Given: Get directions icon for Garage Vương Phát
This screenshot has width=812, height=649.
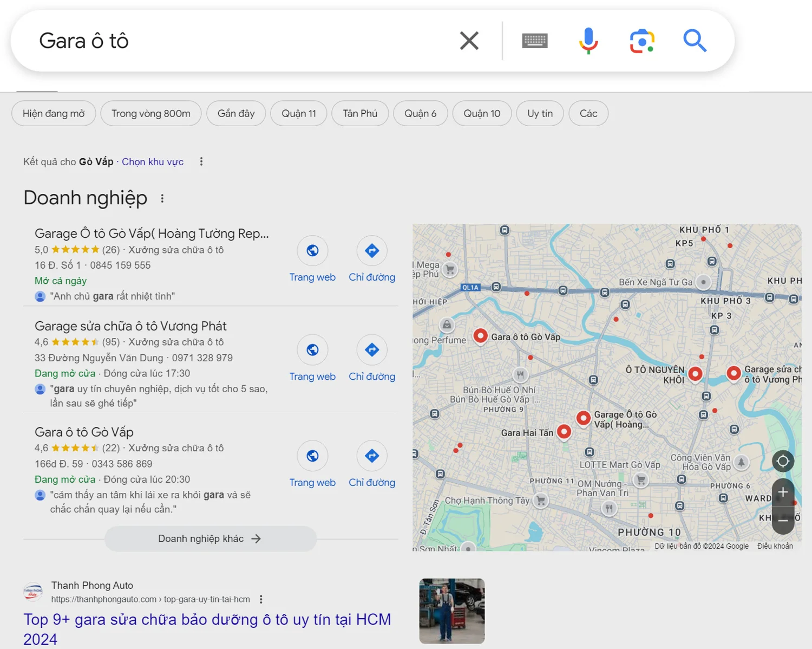Looking at the screenshot, I should [371, 350].
